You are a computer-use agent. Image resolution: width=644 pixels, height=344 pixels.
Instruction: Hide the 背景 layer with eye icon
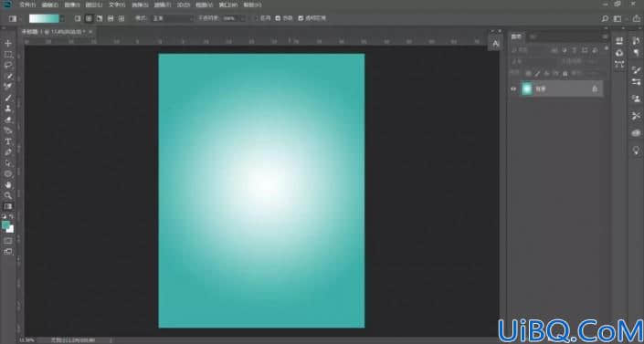(513, 89)
